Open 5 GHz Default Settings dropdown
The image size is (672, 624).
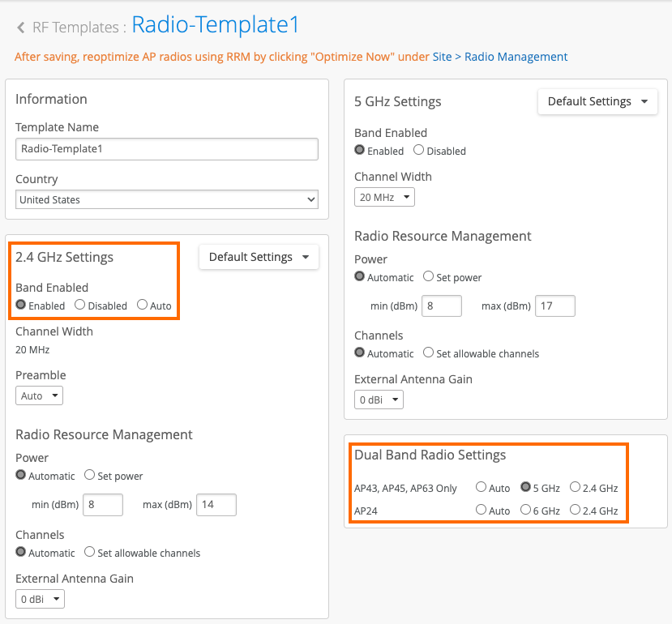point(597,101)
